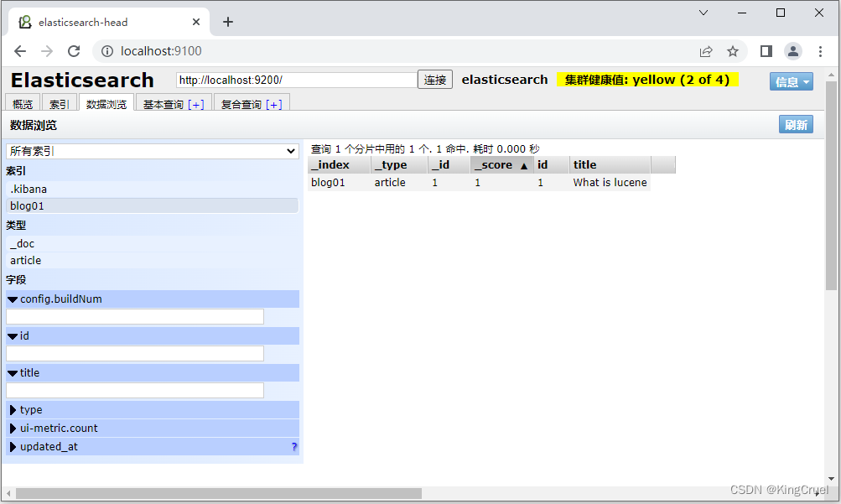Click the title field filter input

pyautogui.click(x=135, y=390)
